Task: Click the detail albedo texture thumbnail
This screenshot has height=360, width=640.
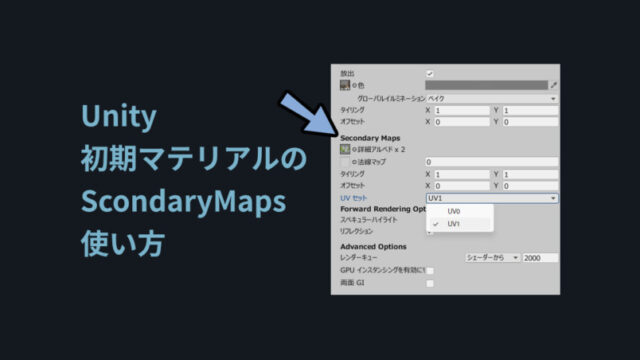Action: click(x=345, y=149)
